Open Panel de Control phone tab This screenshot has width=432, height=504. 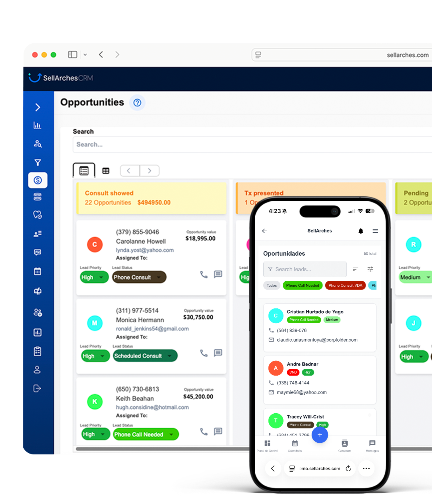268,446
